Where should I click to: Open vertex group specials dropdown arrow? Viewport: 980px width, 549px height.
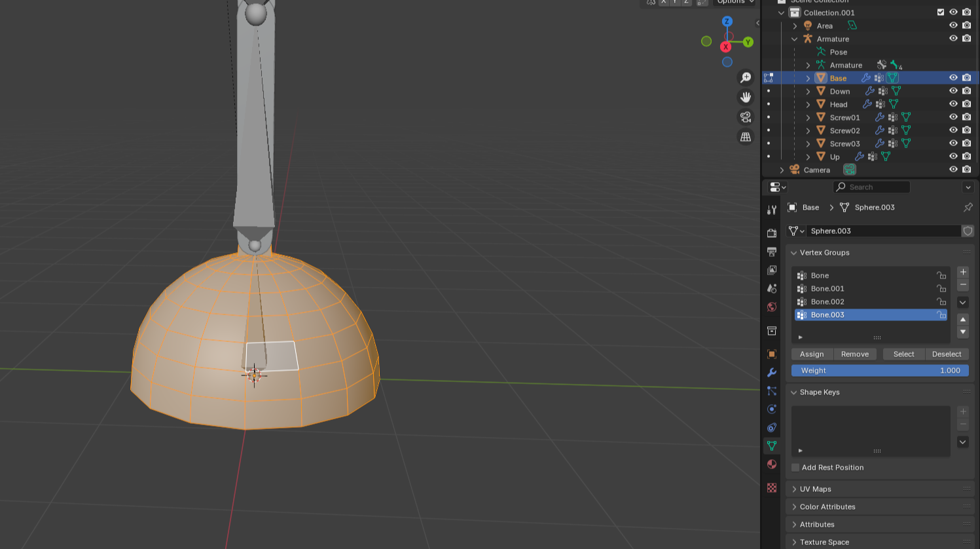[x=963, y=302]
